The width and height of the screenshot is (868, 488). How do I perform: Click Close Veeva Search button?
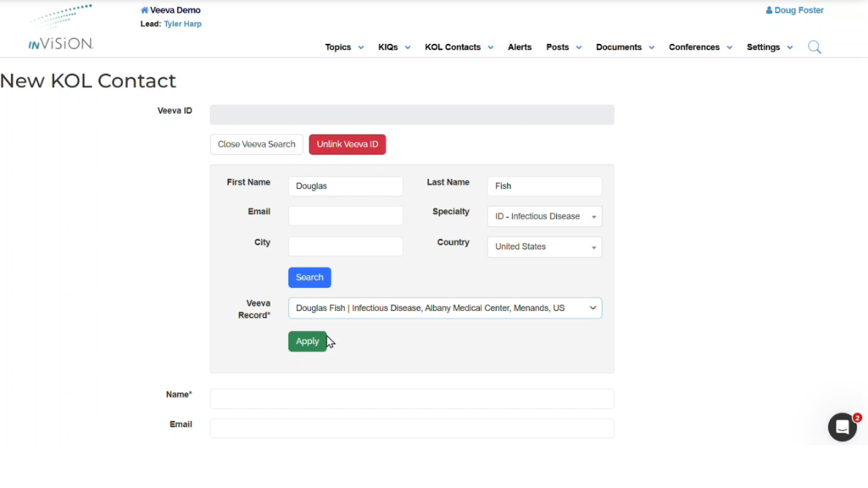(256, 145)
